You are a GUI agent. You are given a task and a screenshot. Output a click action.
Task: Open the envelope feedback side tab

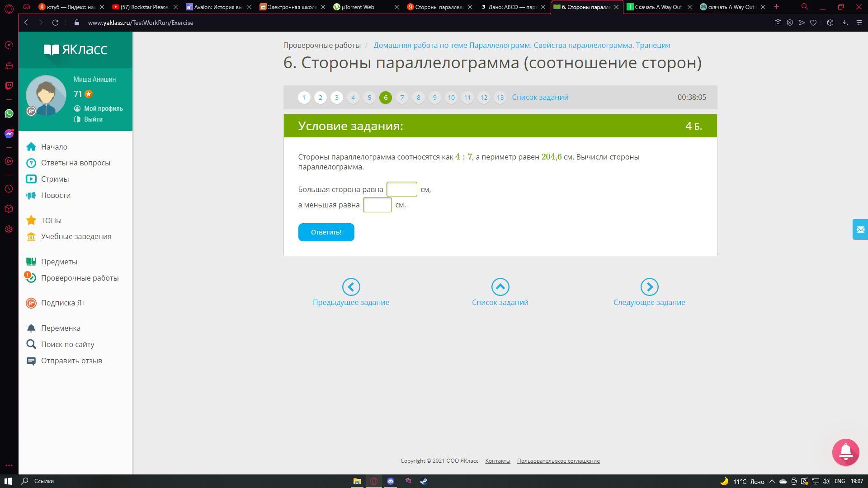(x=860, y=230)
